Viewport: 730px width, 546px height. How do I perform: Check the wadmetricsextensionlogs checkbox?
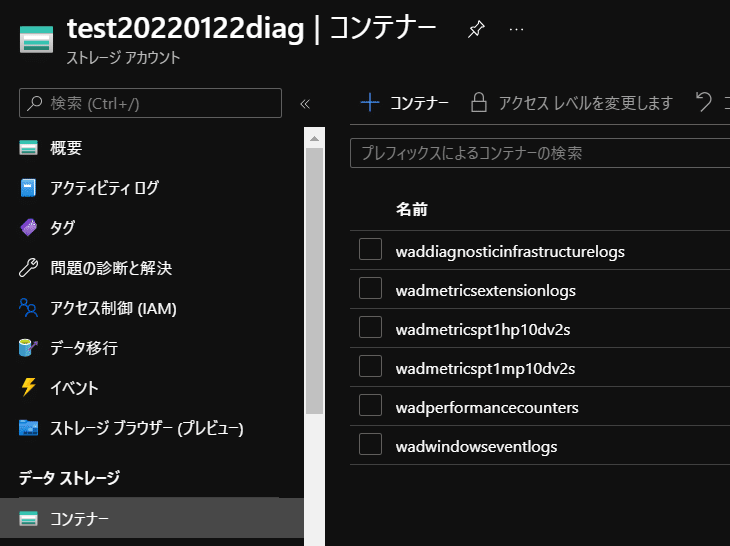click(x=370, y=288)
